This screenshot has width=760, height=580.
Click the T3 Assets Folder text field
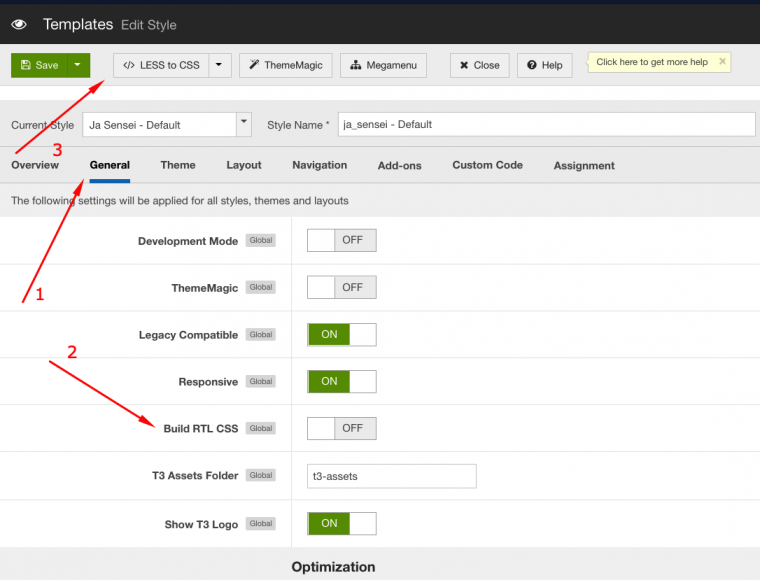[x=391, y=476]
